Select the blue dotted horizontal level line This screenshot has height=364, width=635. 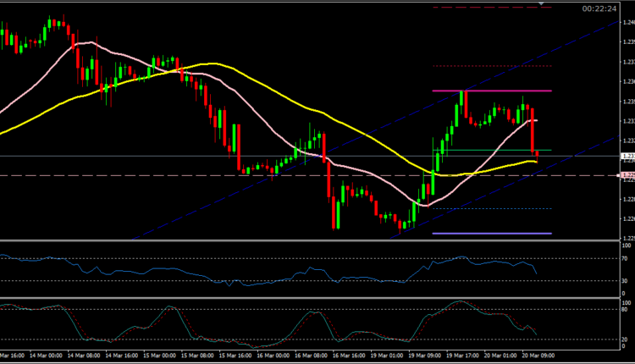pyautogui.click(x=491, y=208)
